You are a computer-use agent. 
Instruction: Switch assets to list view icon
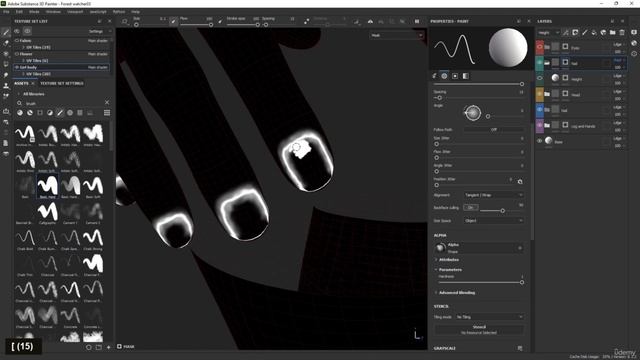point(107,113)
